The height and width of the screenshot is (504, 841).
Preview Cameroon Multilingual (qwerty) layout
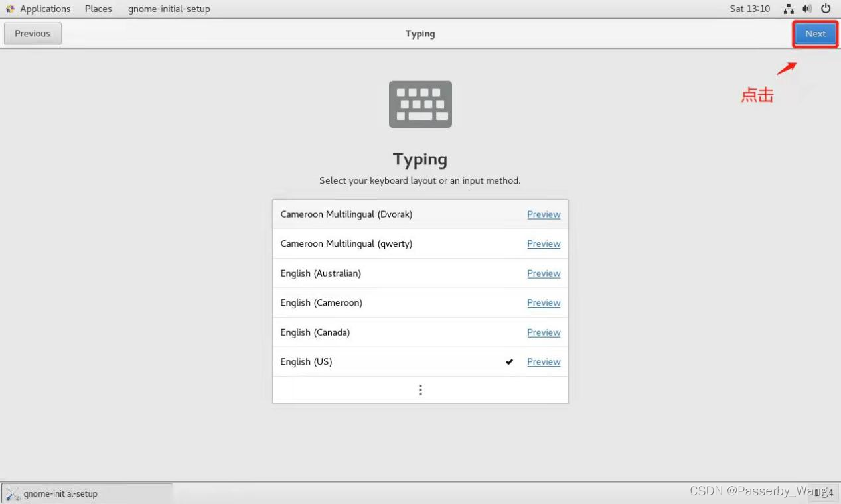click(544, 243)
